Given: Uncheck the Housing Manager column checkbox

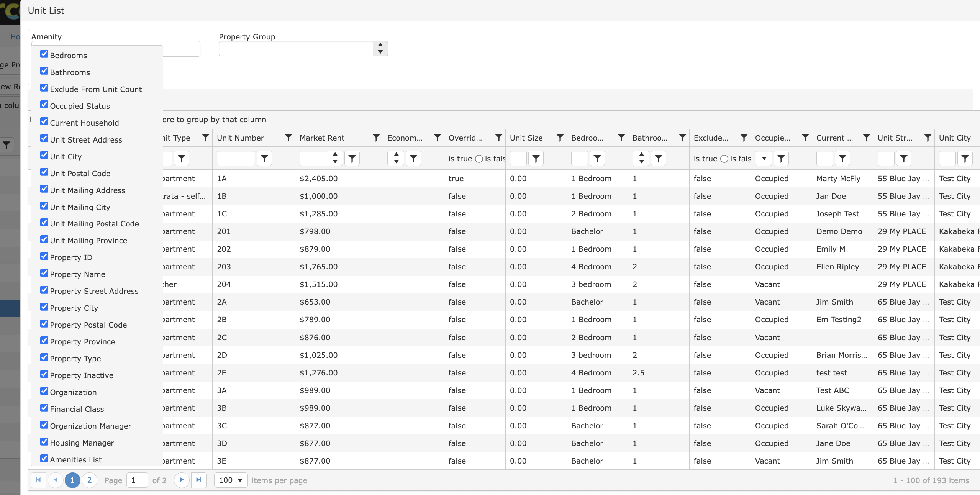Looking at the screenshot, I should click(x=44, y=441).
